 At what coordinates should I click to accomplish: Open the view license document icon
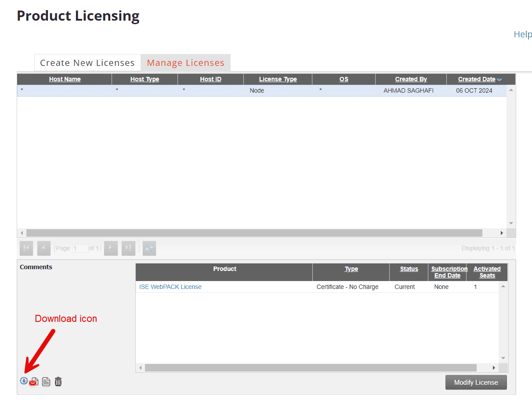pos(46,381)
